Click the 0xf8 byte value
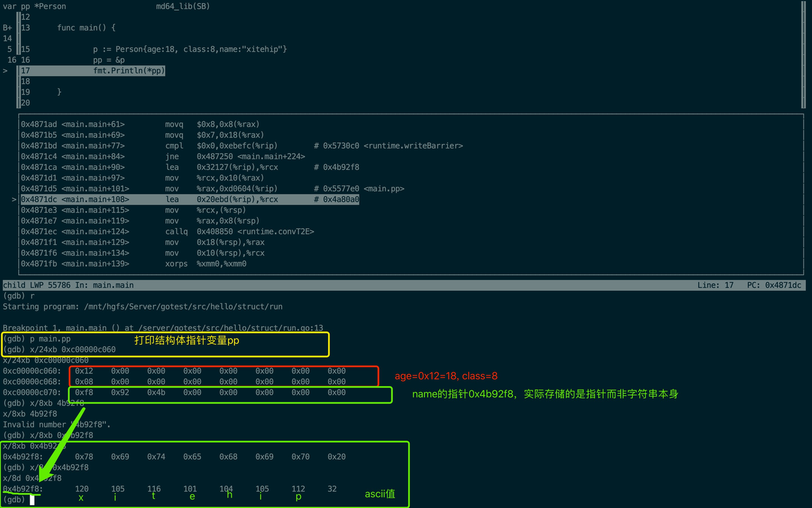This screenshot has width=812, height=508. coord(84,393)
